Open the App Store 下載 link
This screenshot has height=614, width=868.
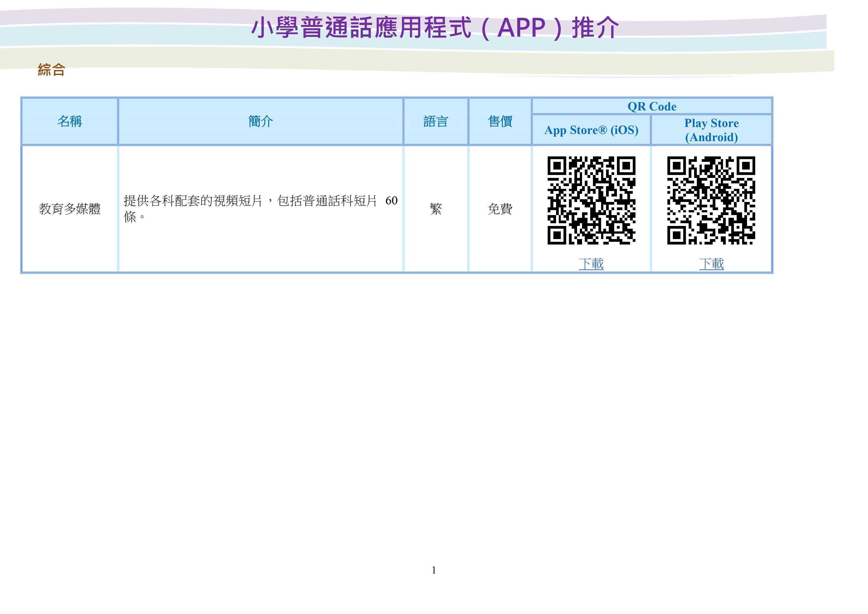click(591, 263)
